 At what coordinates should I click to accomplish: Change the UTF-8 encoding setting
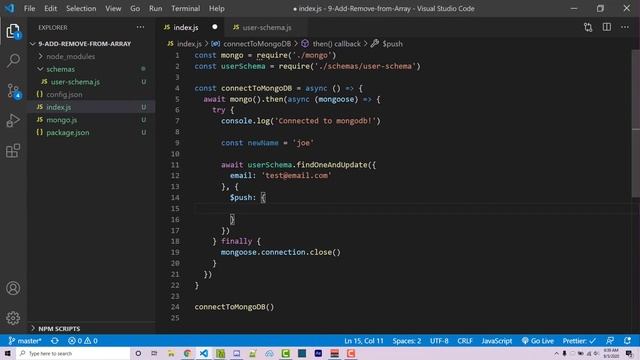439,341
